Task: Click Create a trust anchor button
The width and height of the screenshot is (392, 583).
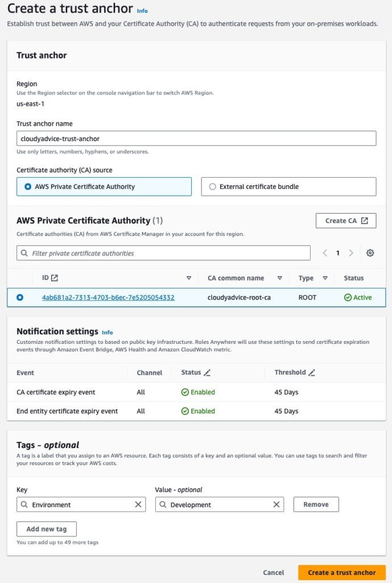Action: (x=342, y=573)
